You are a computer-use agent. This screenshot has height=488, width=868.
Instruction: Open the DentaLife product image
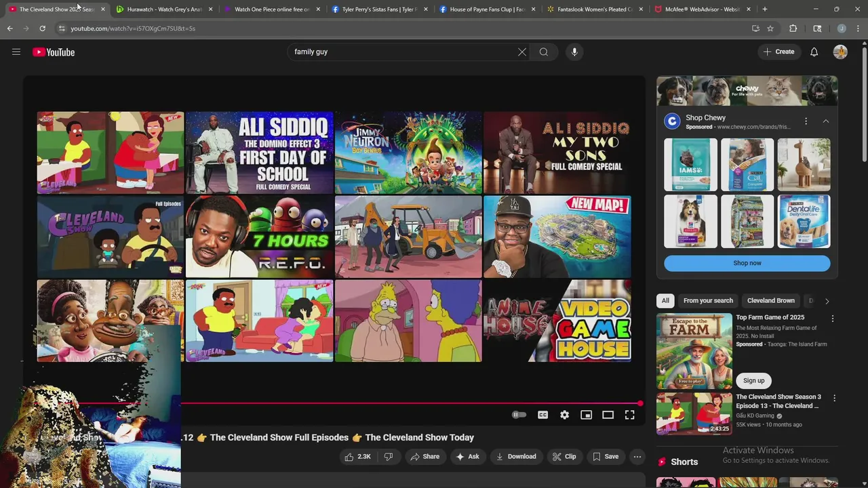(x=804, y=222)
